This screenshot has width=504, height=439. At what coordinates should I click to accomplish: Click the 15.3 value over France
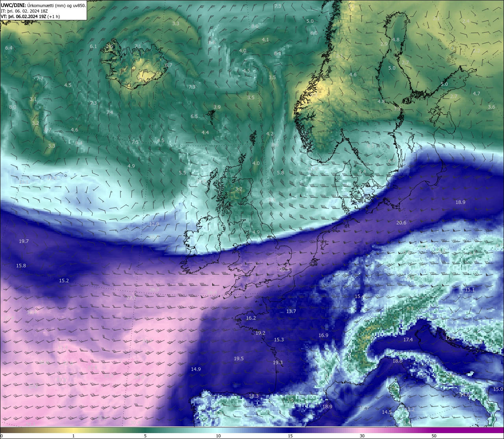[279, 340]
